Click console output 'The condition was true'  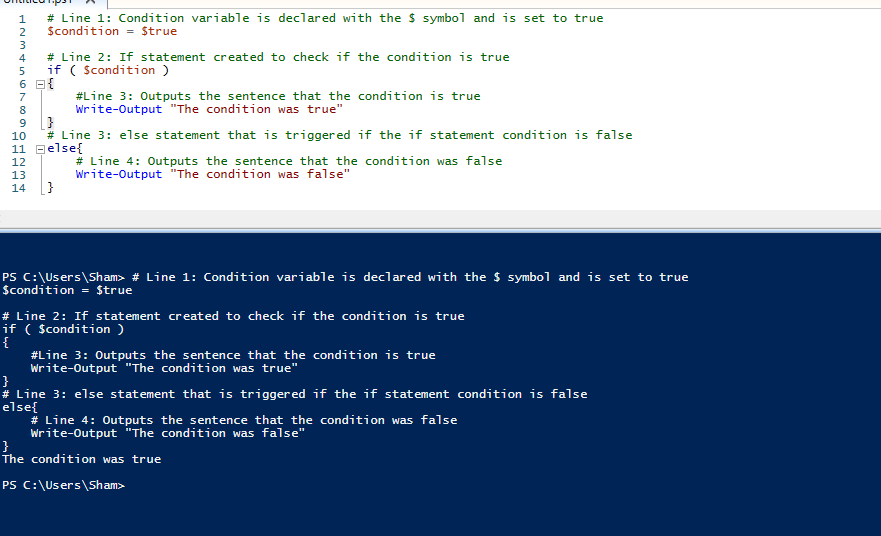coord(81,460)
